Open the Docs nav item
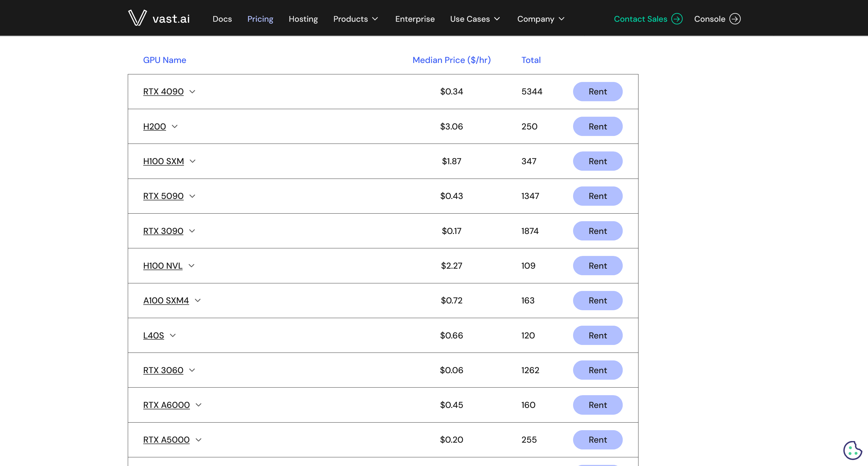This screenshot has width=868, height=466. click(222, 19)
